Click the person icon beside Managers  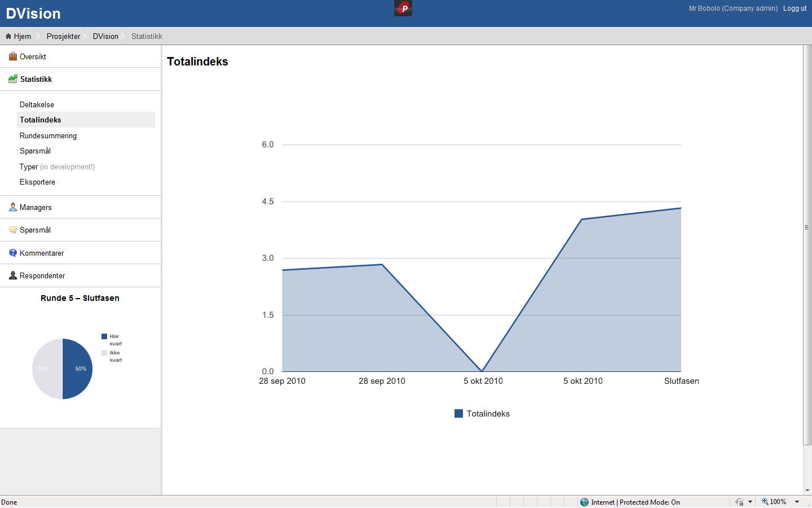point(13,207)
